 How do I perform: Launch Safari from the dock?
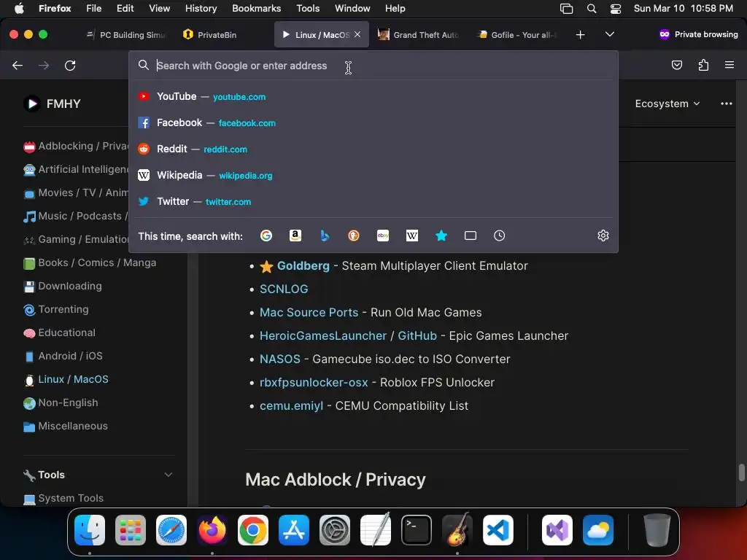pyautogui.click(x=171, y=530)
